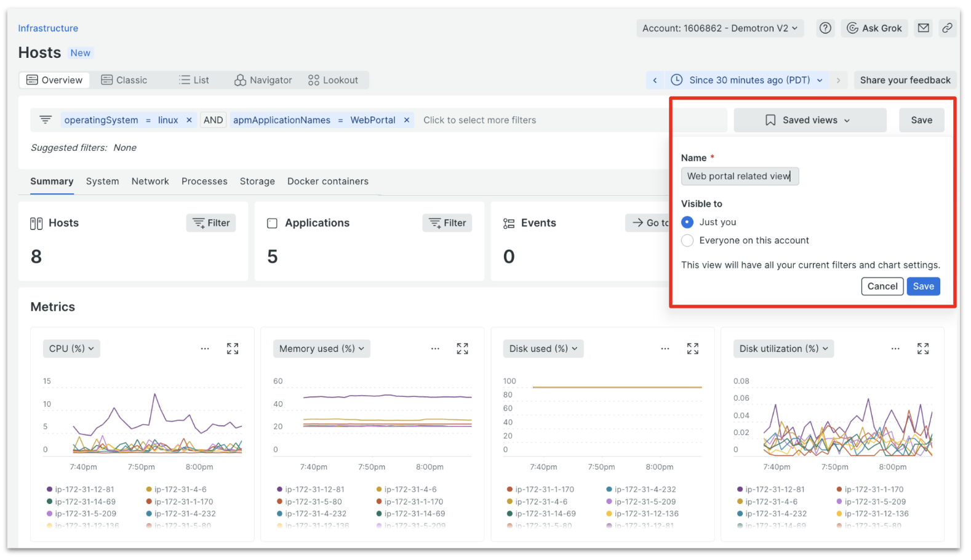971x560 pixels.
Task: Open the System tab
Action: pyautogui.click(x=103, y=182)
